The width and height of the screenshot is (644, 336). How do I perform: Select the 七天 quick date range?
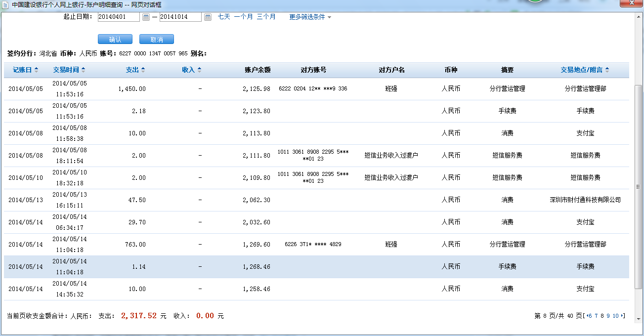[224, 17]
